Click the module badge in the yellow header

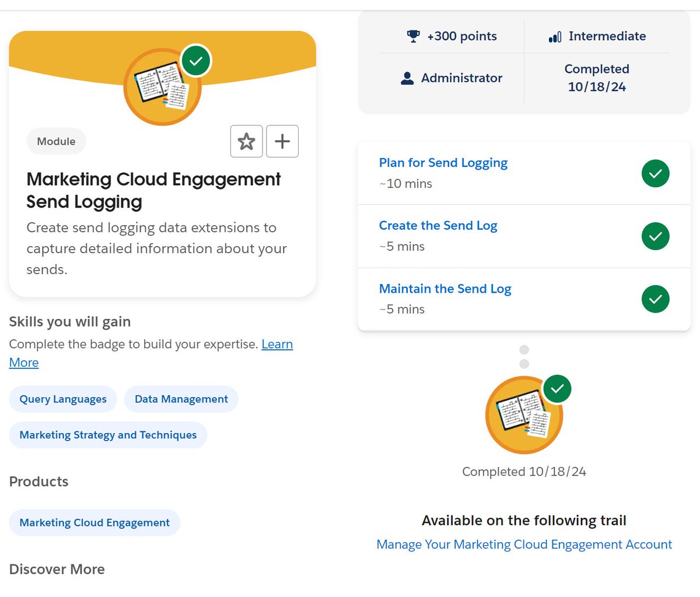[x=162, y=87]
